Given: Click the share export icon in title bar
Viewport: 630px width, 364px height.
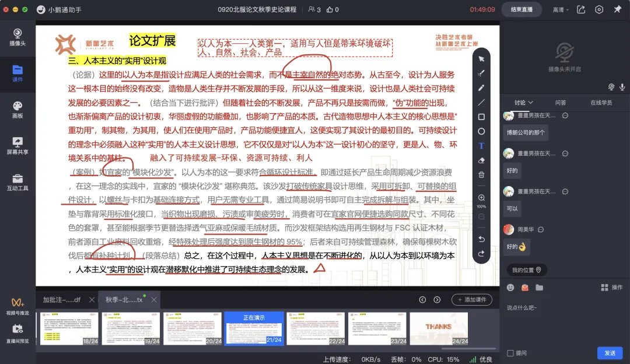Looking at the screenshot, I should tap(581, 9).
